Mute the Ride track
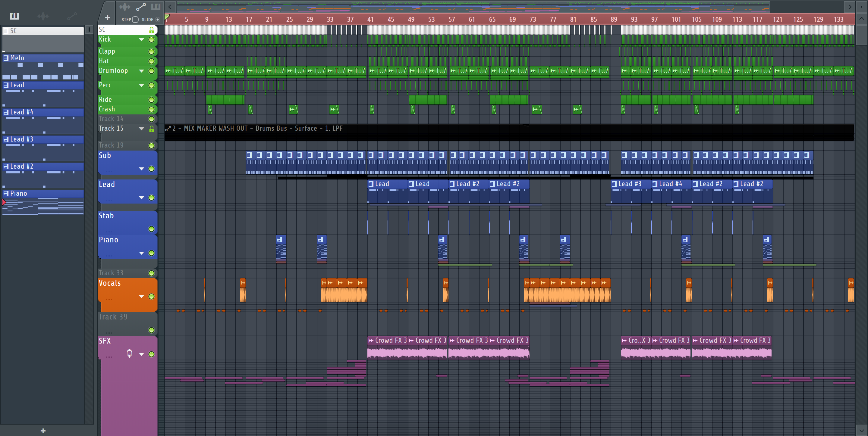The height and width of the screenshot is (436, 868). 152,100
